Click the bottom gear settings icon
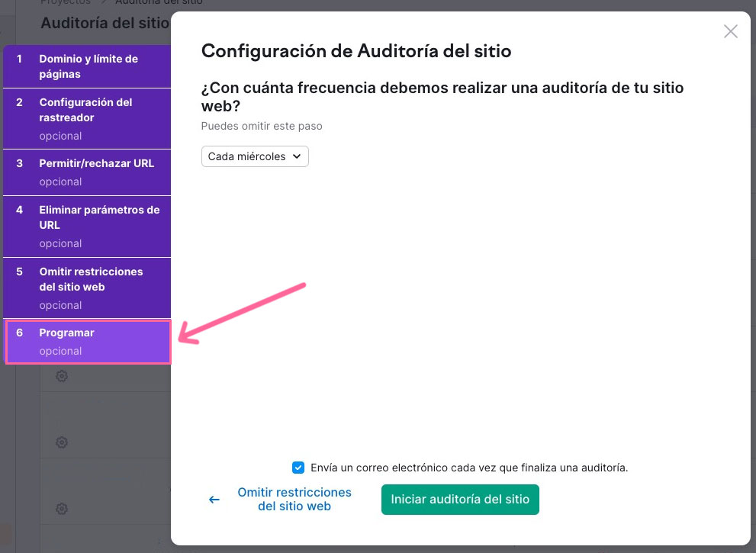This screenshot has height=553, width=756. (x=61, y=509)
